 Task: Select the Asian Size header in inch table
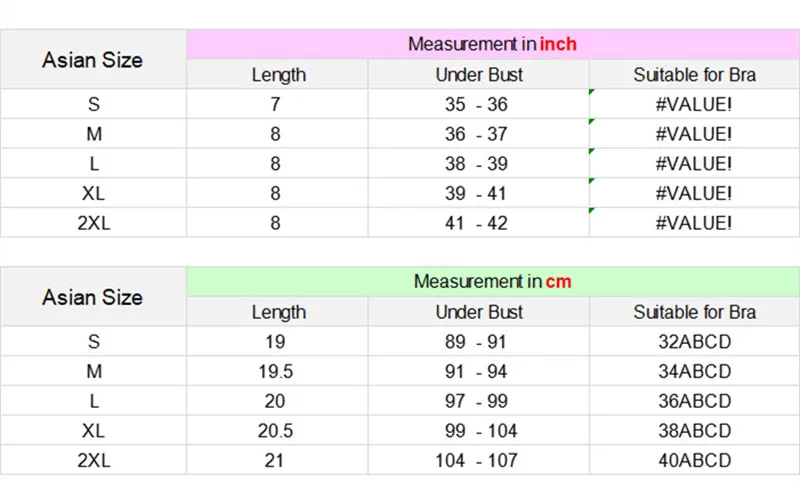[93, 60]
